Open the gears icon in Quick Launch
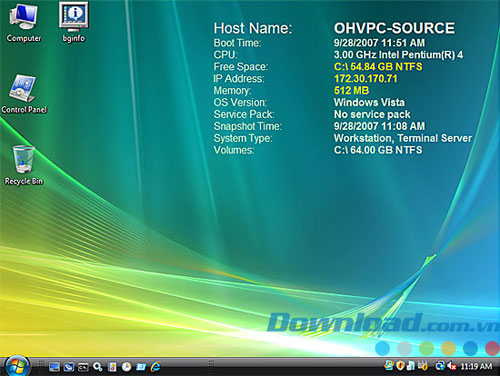Screen dimensions: 500x376 tap(98, 367)
